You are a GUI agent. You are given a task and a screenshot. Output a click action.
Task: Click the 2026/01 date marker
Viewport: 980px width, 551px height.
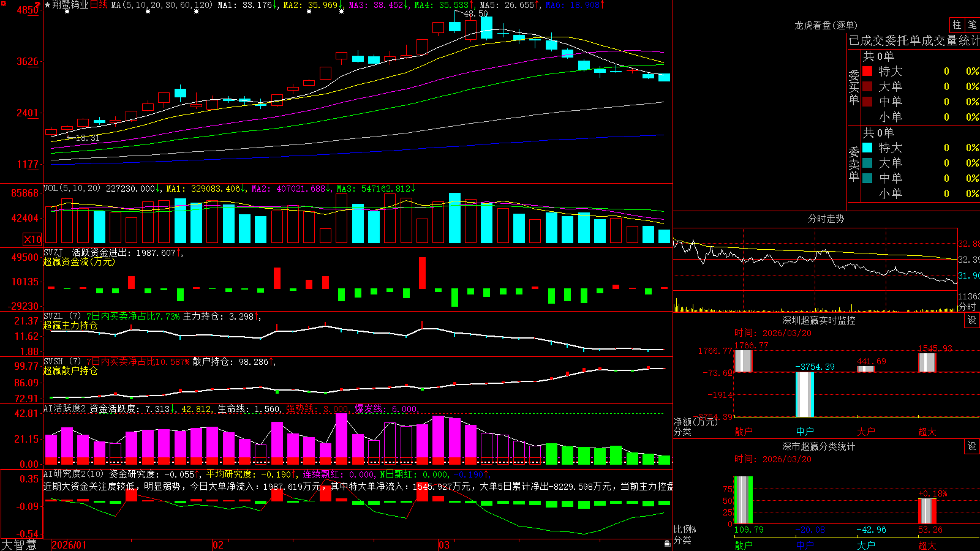pyautogui.click(x=69, y=545)
